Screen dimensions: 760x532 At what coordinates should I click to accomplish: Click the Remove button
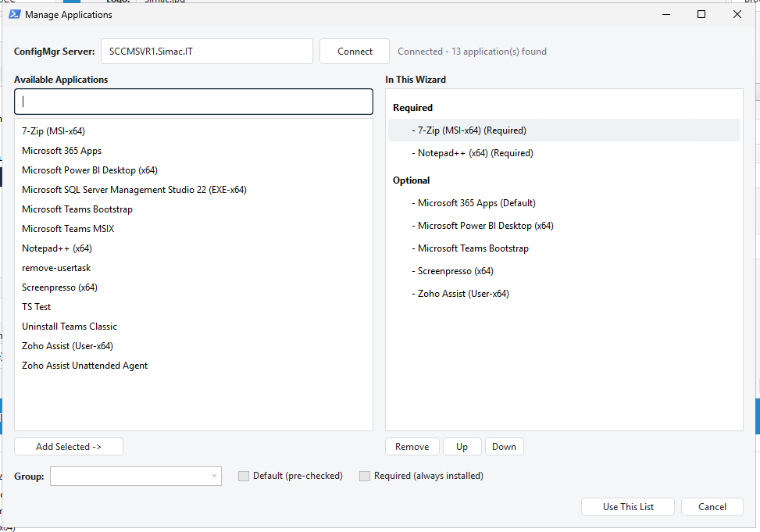coord(412,447)
